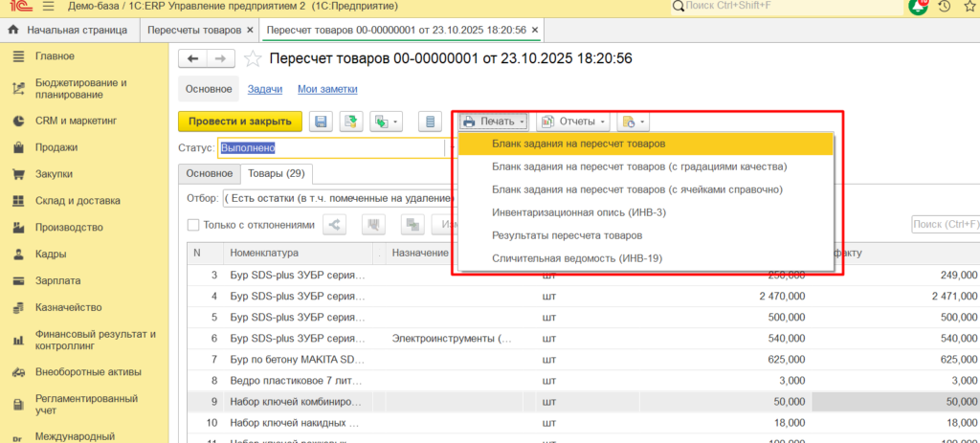Open Казначейство section in sidebar
This screenshot has width=980, height=443.
point(68,307)
